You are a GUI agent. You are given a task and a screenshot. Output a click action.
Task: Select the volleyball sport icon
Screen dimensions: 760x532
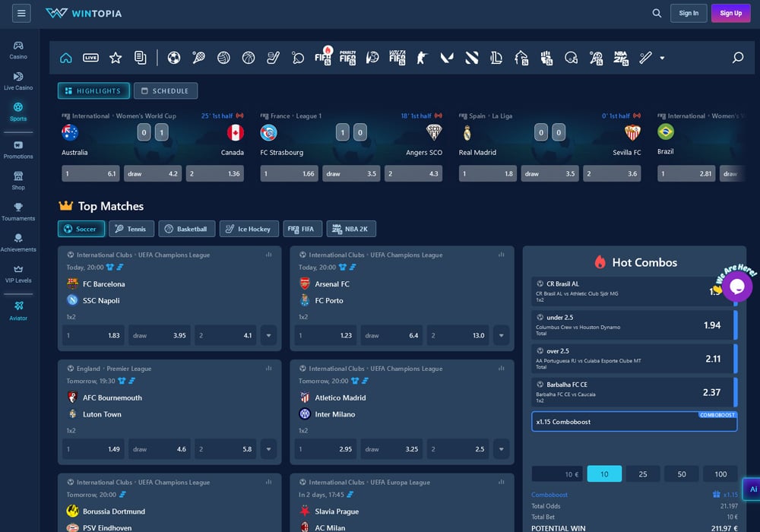[223, 59]
